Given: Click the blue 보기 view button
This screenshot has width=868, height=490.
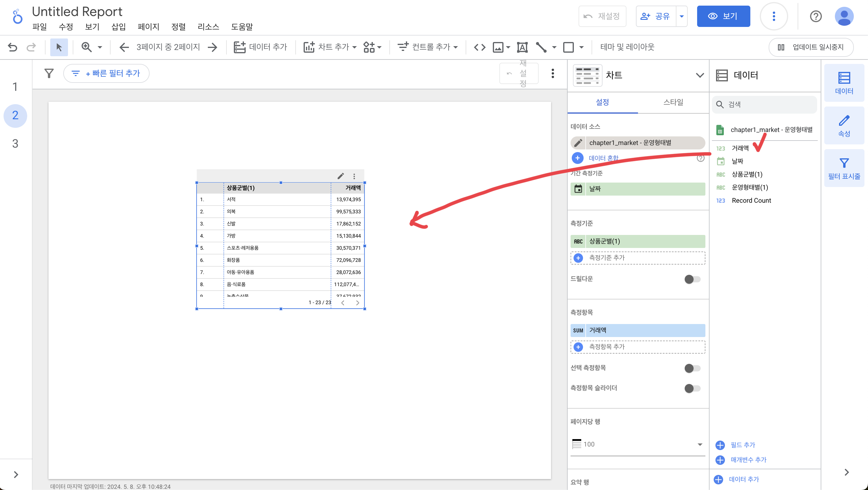Looking at the screenshot, I should [723, 16].
